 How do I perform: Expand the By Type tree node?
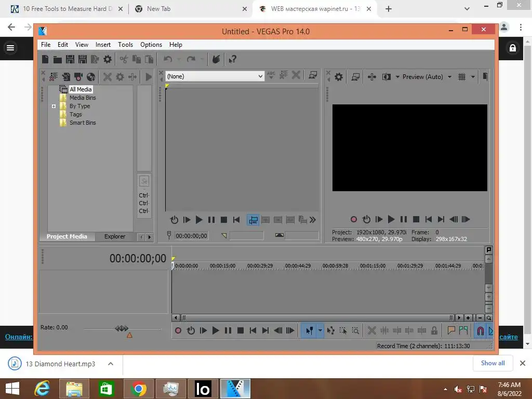[x=54, y=106]
